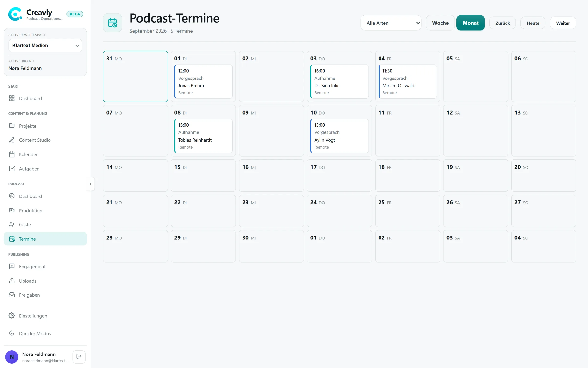Open the Einstellungen gear icon
588x368 pixels.
point(12,315)
